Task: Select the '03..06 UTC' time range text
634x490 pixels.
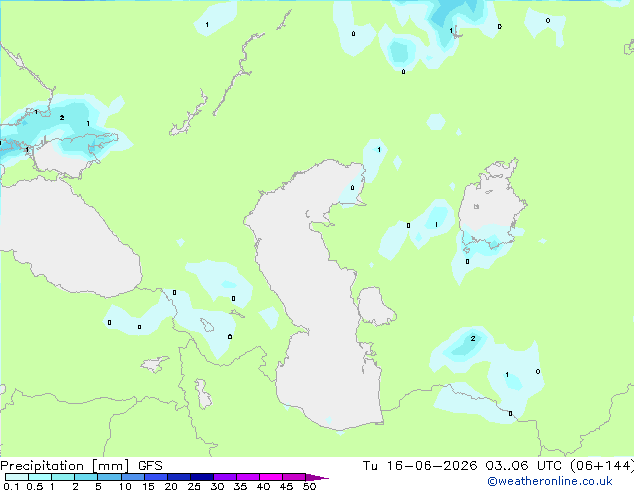Action: pyautogui.click(x=523, y=466)
